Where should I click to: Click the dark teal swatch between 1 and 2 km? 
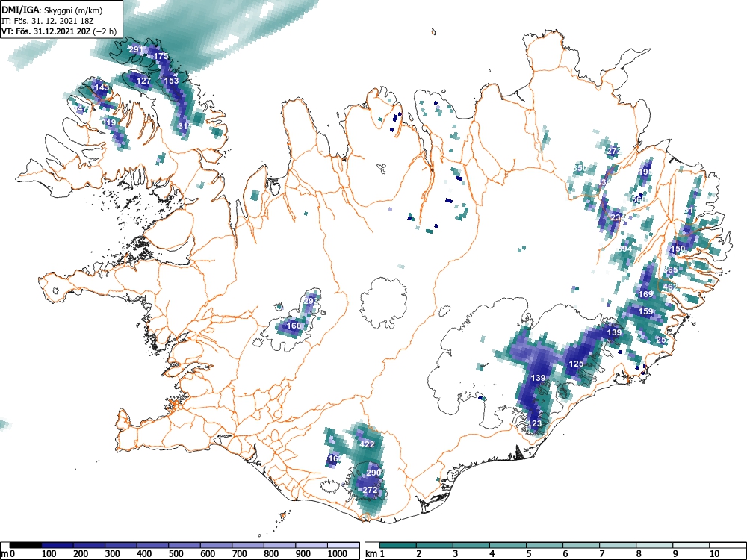398,545
